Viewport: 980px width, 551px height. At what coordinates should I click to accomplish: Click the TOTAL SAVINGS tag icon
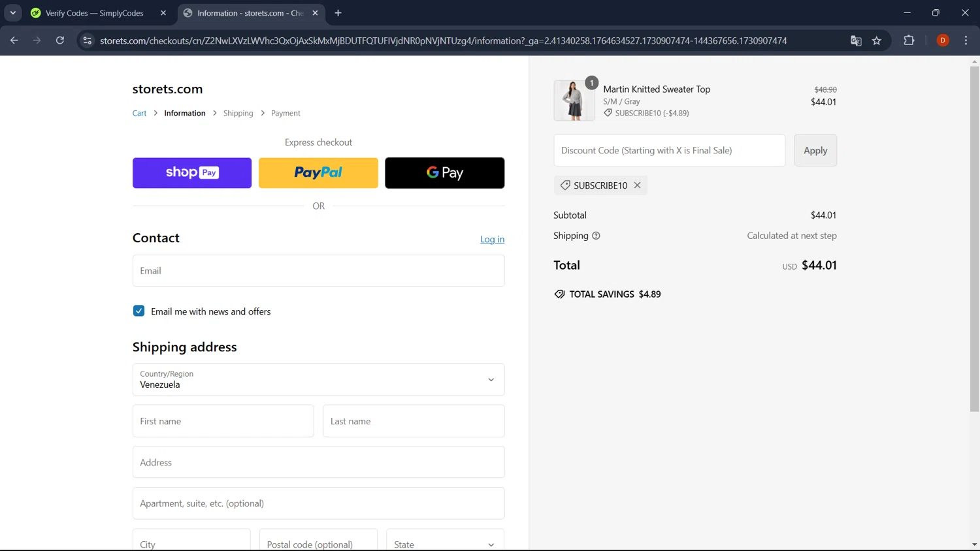pyautogui.click(x=559, y=294)
